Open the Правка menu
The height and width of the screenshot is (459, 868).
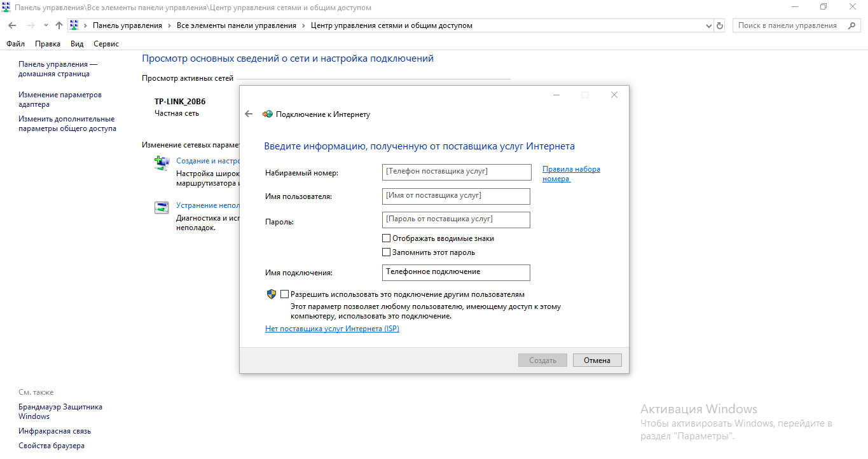tap(48, 44)
